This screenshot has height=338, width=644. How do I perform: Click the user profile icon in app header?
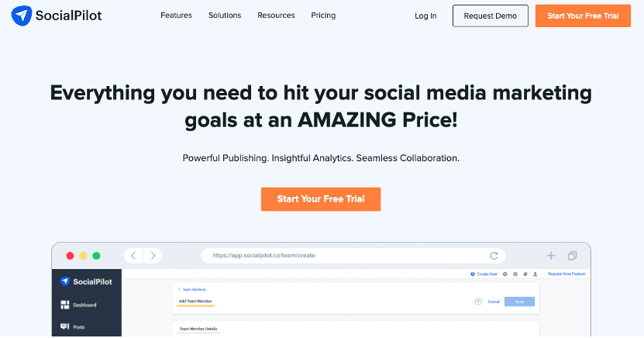535,274
